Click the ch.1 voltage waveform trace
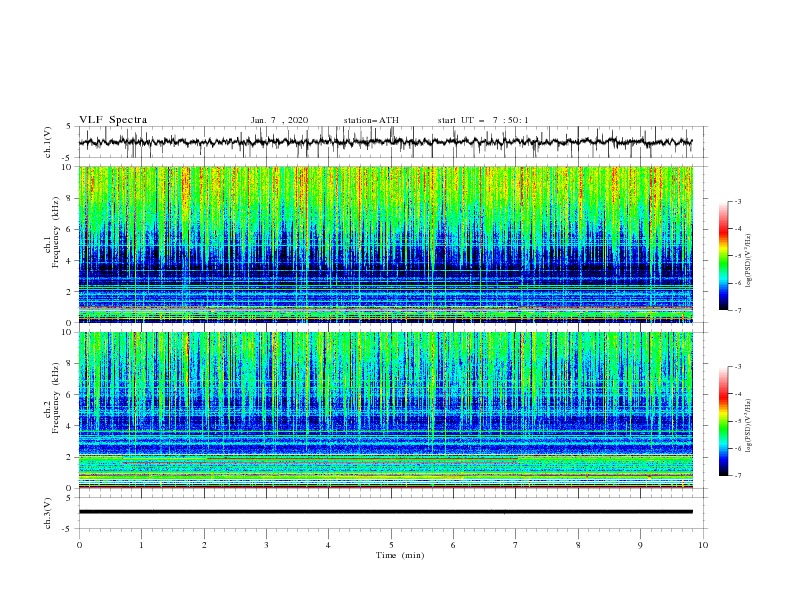This screenshot has width=792, height=612. 385,142
